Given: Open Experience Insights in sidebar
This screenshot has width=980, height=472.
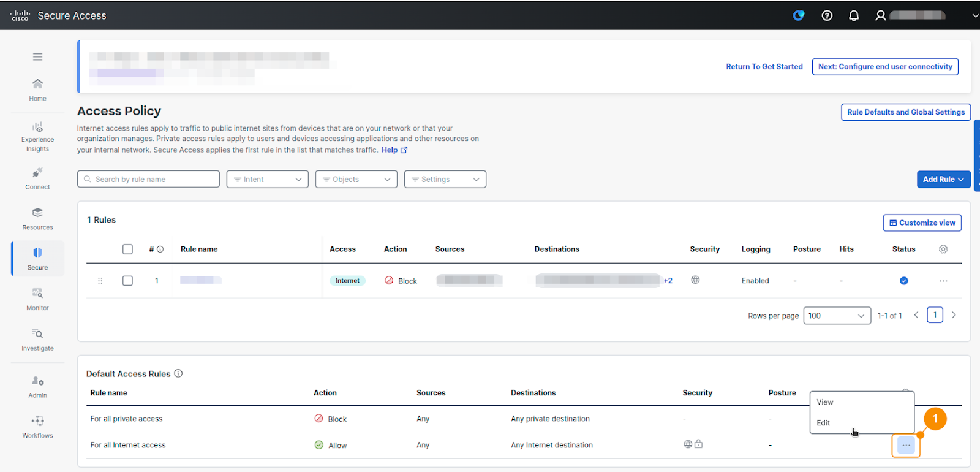Looking at the screenshot, I should 37,137.
